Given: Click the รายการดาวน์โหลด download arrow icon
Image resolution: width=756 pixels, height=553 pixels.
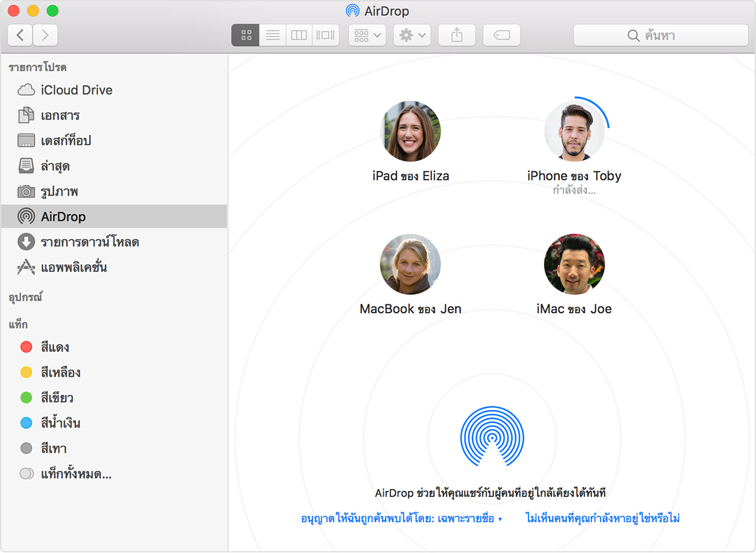Looking at the screenshot, I should pyautogui.click(x=26, y=242).
